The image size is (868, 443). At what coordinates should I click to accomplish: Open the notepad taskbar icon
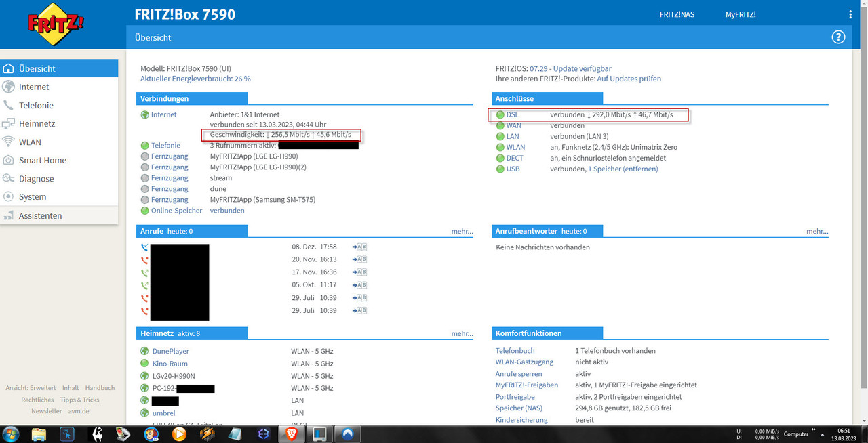[x=235, y=434]
